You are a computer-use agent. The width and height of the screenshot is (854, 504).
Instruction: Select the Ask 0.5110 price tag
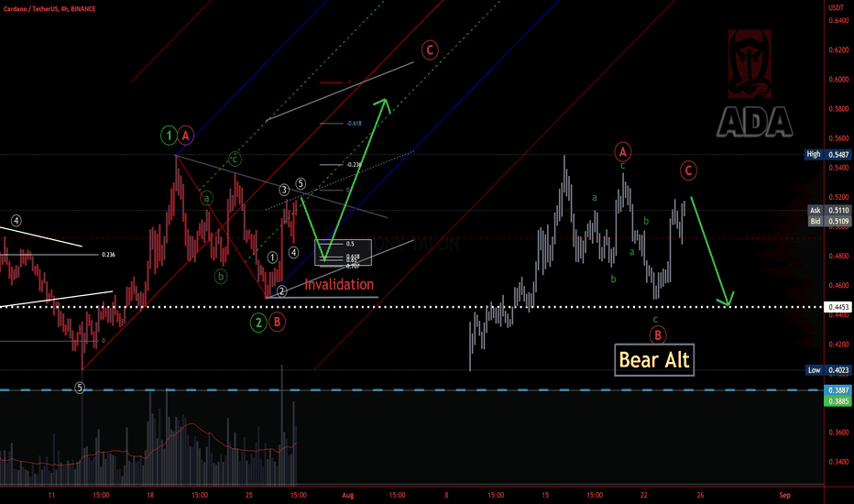click(x=828, y=211)
